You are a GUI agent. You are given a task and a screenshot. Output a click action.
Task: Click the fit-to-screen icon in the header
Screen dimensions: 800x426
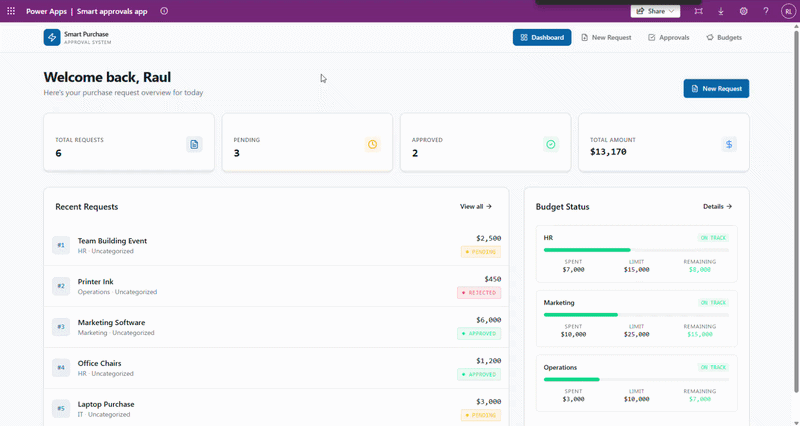point(698,11)
